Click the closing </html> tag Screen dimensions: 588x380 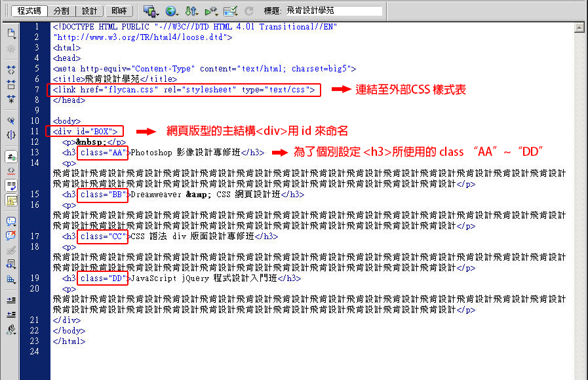(x=69, y=341)
